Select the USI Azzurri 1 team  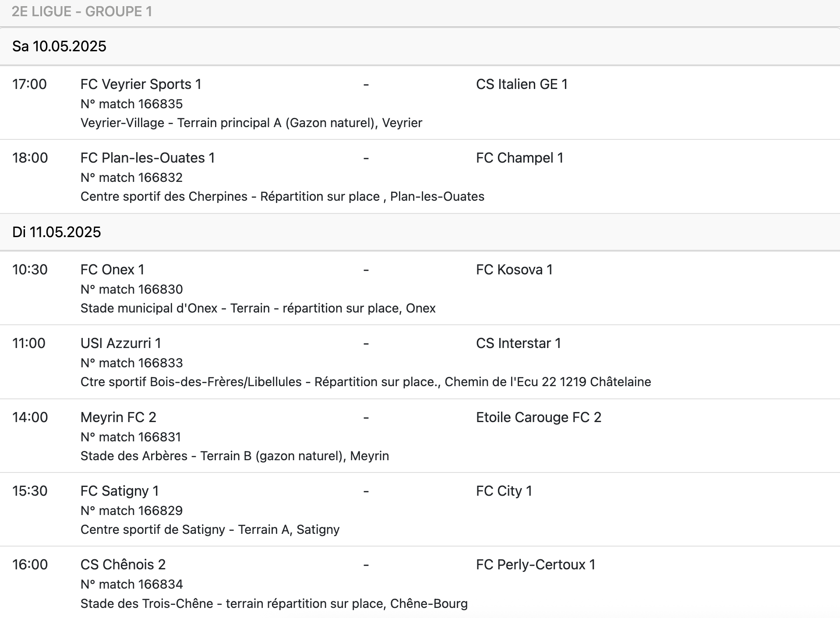[x=120, y=343]
